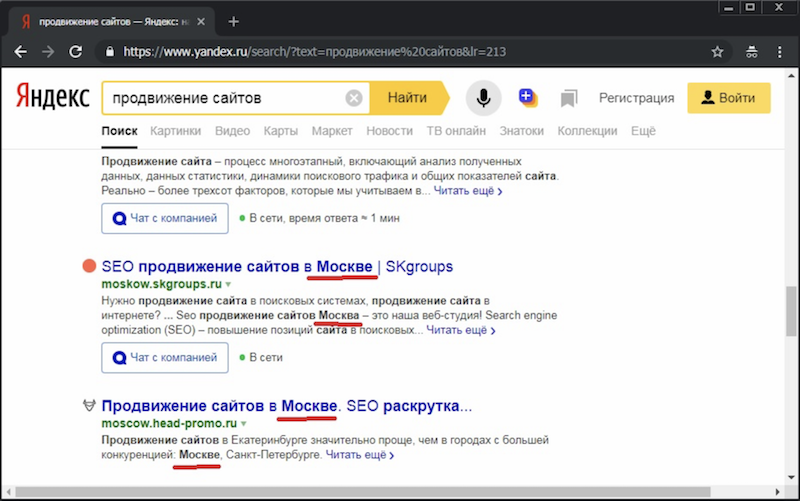This screenshot has height=501, width=800.
Task: Expand arrow next to moscow.head-promo.ru
Action: pyautogui.click(x=243, y=423)
